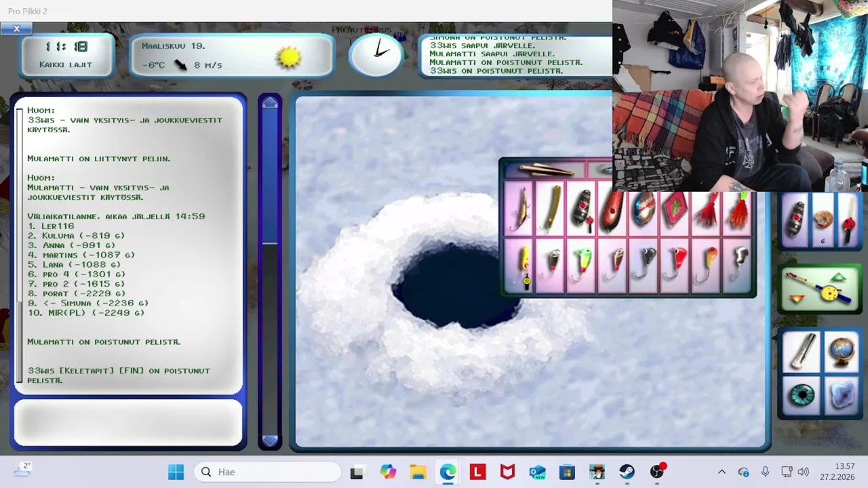This screenshot has width=868, height=488.
Task: Choose the blue and red striped spoon lure
Action: (643, 210)
